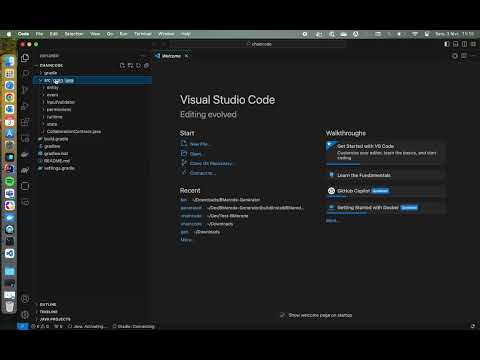Open Getting Started with Docker walkthrough
480x360 pixels.
(x=386, y=208)
